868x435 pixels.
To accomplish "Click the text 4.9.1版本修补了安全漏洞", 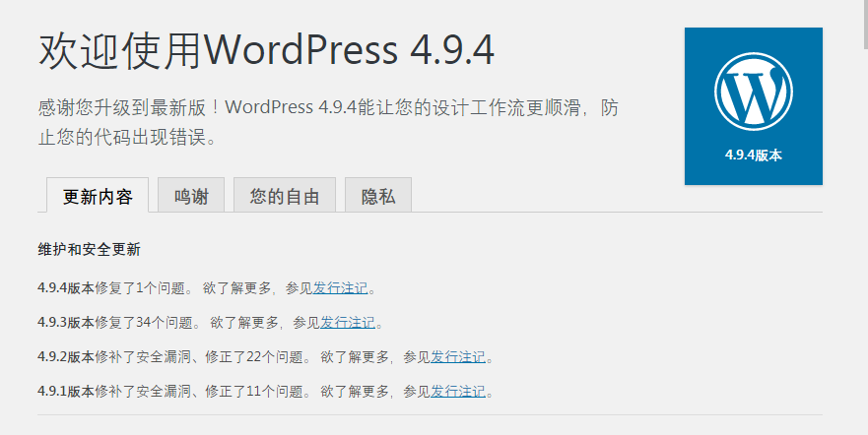I will click(x=115, y=392).
